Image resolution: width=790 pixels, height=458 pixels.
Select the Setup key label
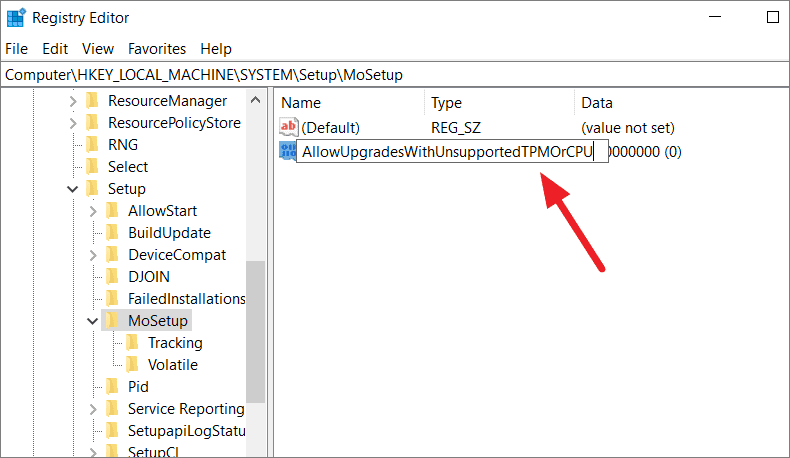(126, 189)
